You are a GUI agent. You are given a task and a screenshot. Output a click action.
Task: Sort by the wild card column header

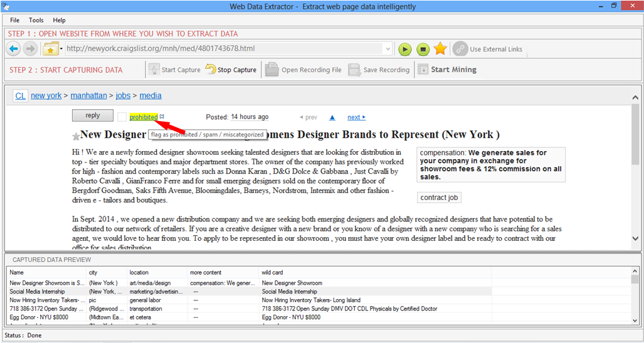(376, 272)
